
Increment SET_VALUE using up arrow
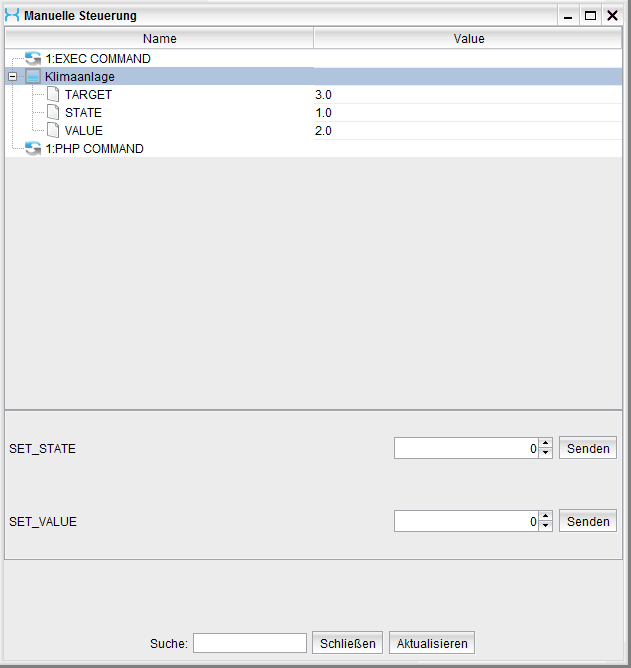pos(545,516)
